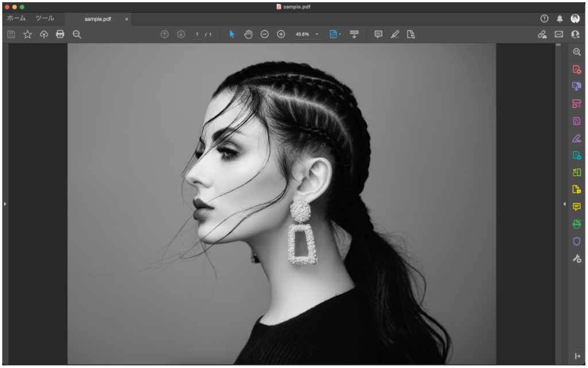Open the ツール tab

pyautogui.click(x=45, y=18)
